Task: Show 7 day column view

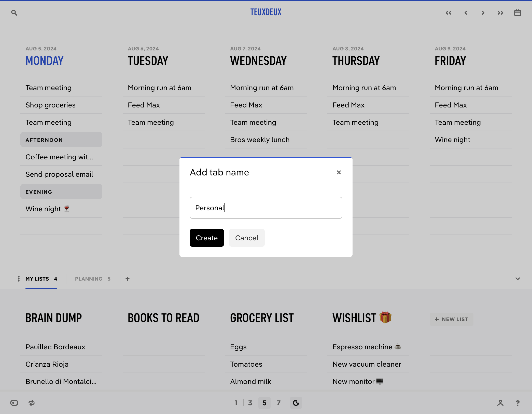Action: pos(279,403)
